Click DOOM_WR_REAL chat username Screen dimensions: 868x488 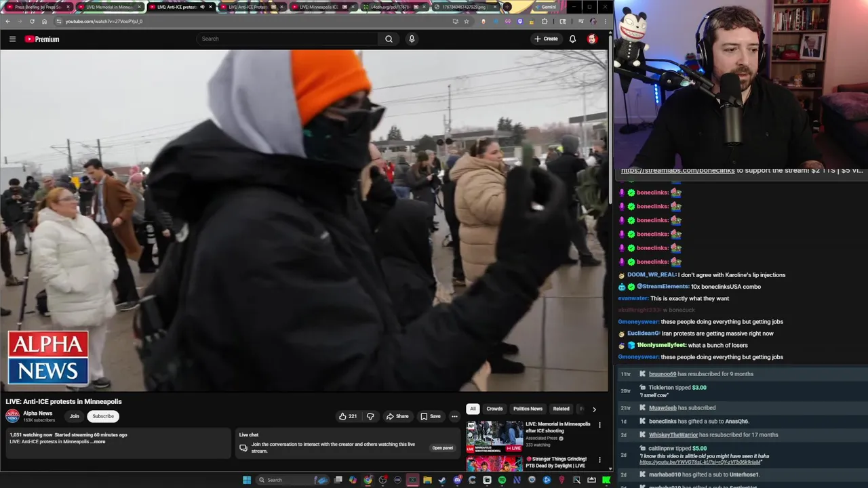[x=652, y=275]
